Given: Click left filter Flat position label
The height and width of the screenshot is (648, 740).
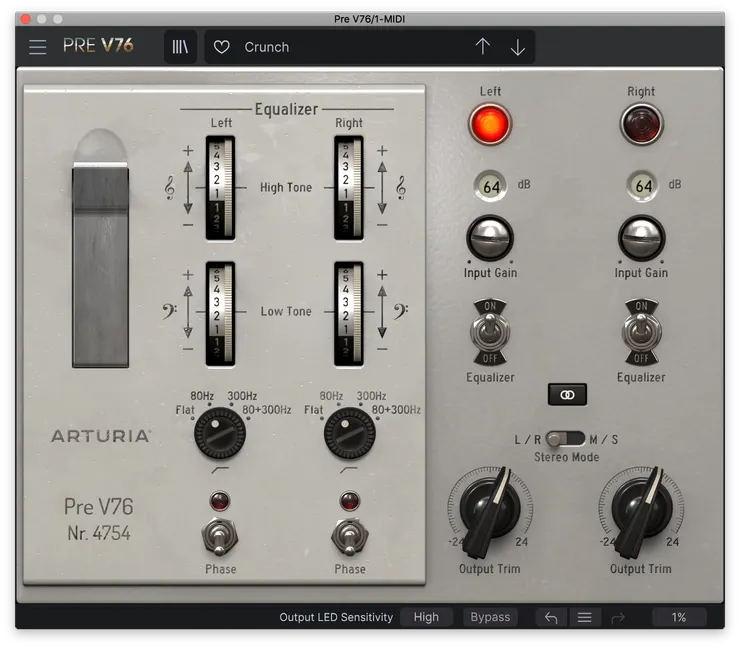Looking at the screenshot, I should [185, 410].
